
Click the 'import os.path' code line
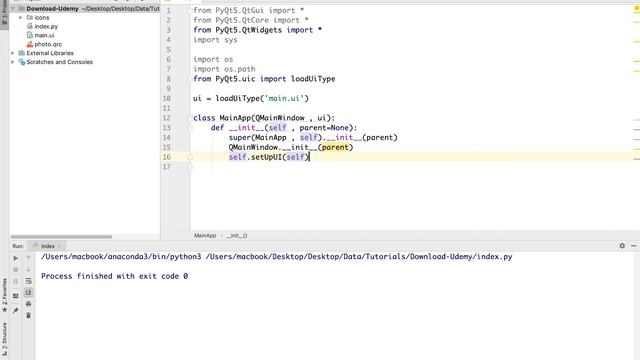(x=224, y=69)
